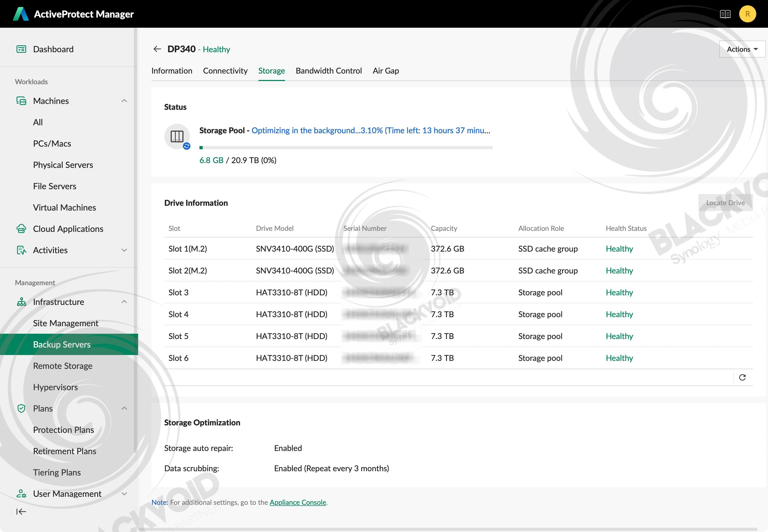Sort by the Health Status column header
Image resolution: width=768 pixels, height=532 pixels.
click(x=626, y=229)
